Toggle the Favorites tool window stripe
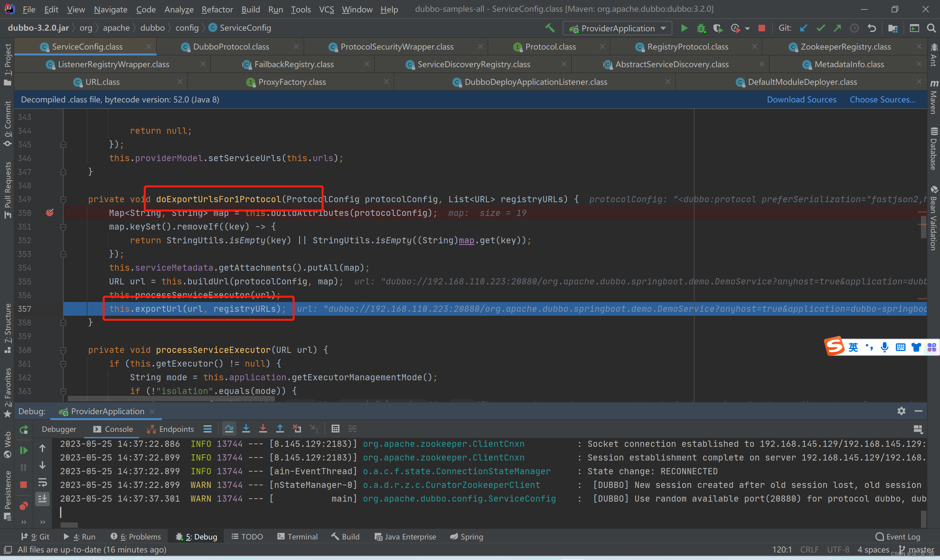Image resolution: width=940 pixels, height=560 pixels. click(8, 392)
